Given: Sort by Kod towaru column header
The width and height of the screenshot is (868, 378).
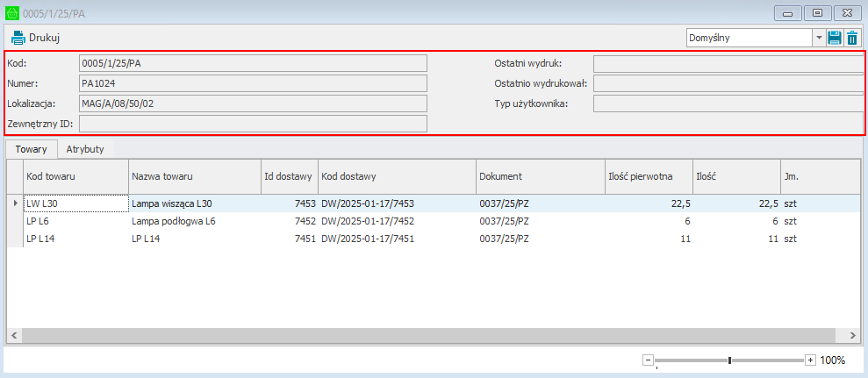Looking at the screenshot, I should pyautogui.click(x=75, y=176).
